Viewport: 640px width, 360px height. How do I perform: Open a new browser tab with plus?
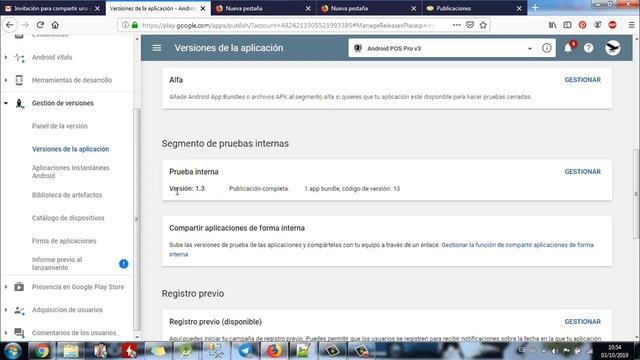click(x=535, y=8)
